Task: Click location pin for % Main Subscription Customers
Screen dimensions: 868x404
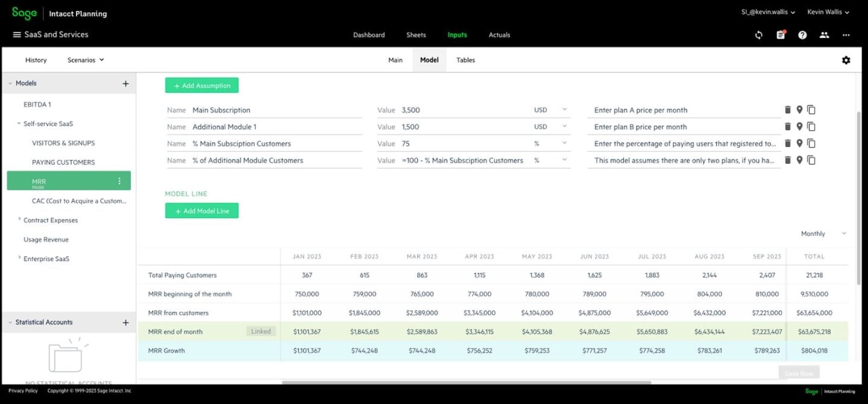Action: pos(799,143)
